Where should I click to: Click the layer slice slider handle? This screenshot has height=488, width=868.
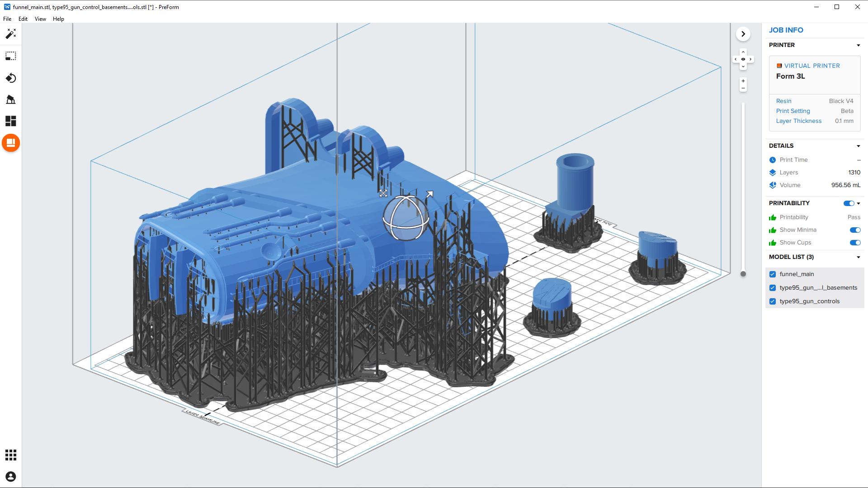743,274
